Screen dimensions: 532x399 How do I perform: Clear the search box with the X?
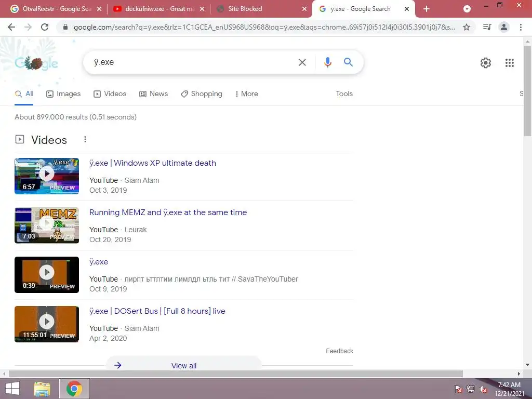(x=302, y=62)
